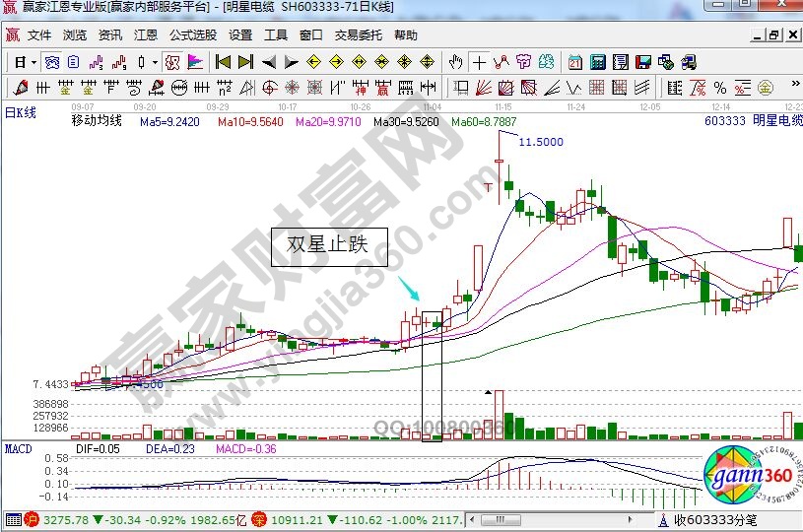This screenshot has height=532, width=803.
Task: Open the 交易委托 menu
Action: click(x=358, y=34)
